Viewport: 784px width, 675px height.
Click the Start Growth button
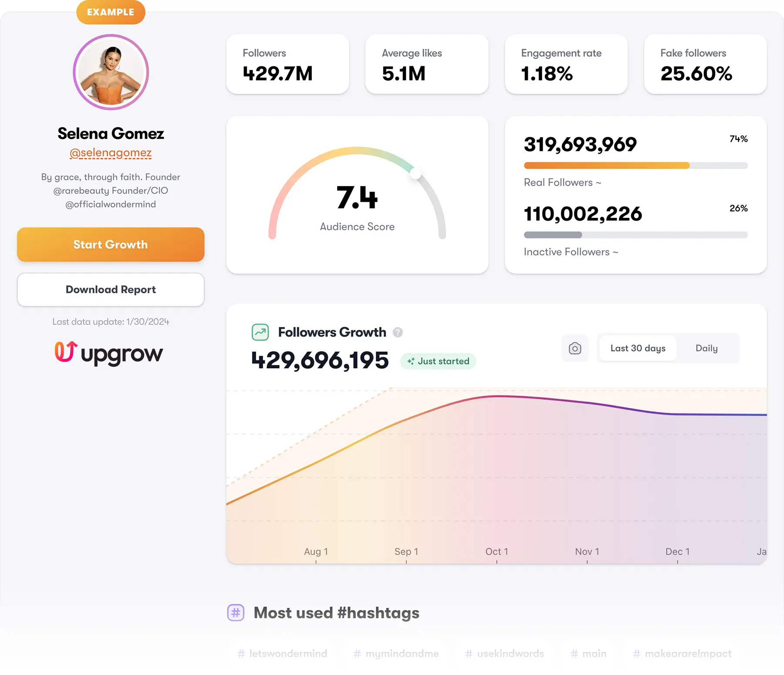pyautogui.click(x=110, y=244)
